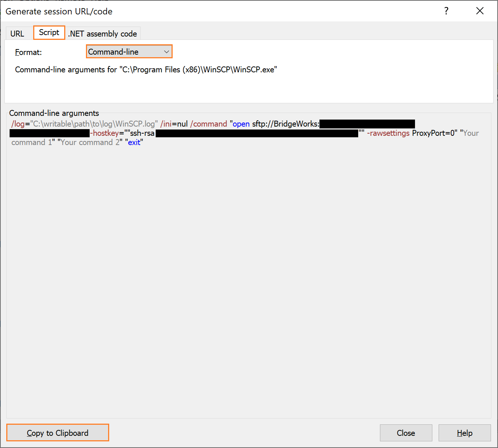This screenshot has width=498, height=448.
Task: Click the '/ini' switch text
Action: tap(166, 124)
